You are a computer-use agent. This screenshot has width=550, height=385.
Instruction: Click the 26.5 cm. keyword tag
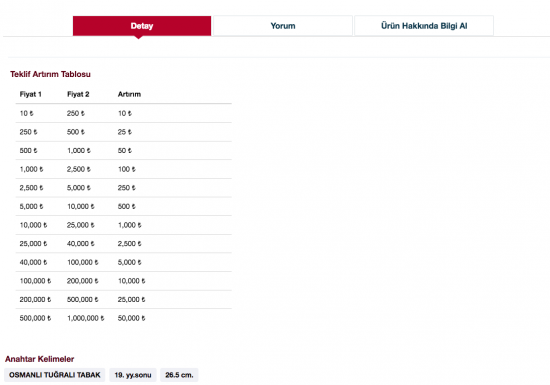pyautogui.click(x=179, y=375)
